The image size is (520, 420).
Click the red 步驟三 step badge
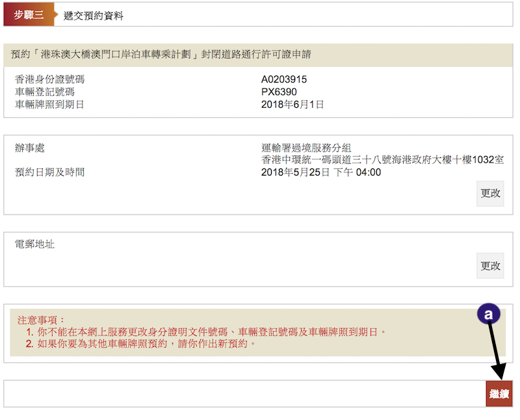click(x=29, y=16)
